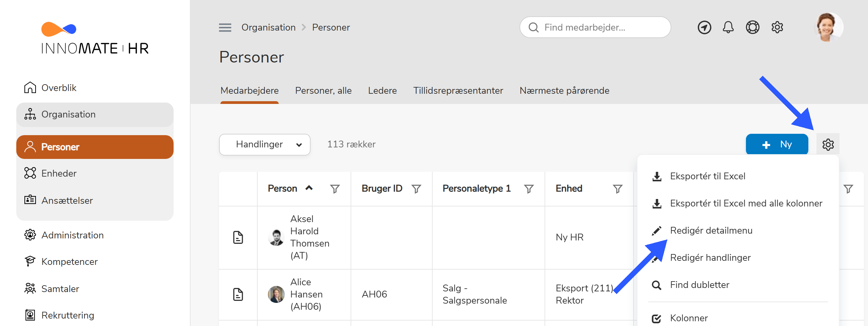Switch to the Ledere tab
This screenshot has width=868, height=326.
tap(382, 90)
